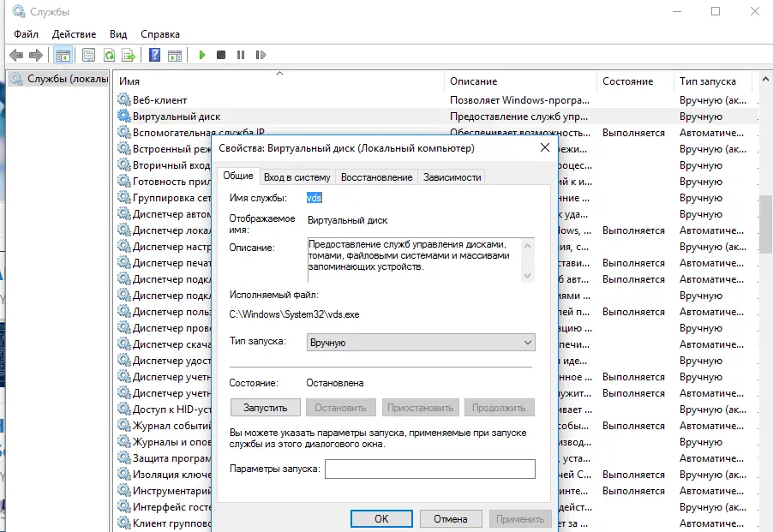Image resolution: width=773 pixels, height=532 pixels.
Task: Click gear icon beside Защита програм
Action: (x=123, y=457)
